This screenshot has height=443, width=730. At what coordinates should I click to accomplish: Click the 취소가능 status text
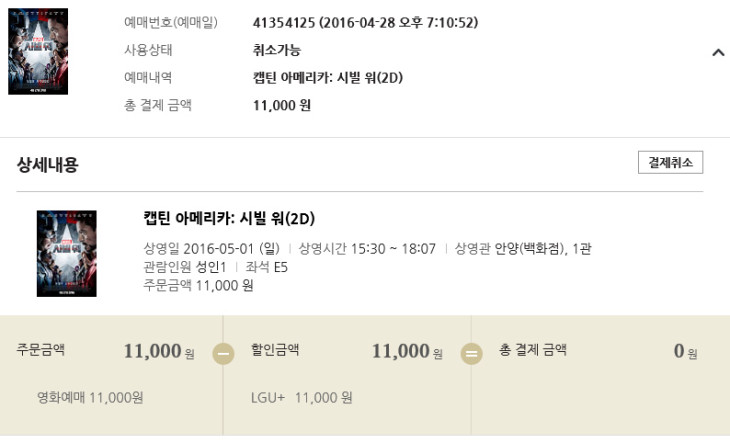(x=277, y=50)
